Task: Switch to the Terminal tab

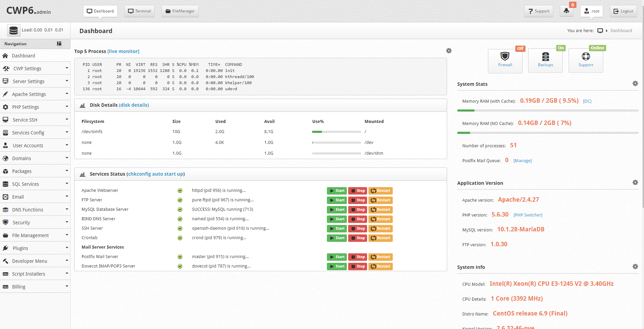Action: tap(139, 11)
